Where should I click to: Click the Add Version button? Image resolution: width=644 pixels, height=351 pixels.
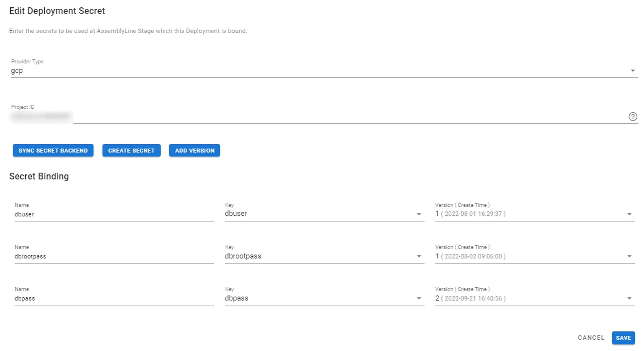pyautogui.click(x=195, y=150)
